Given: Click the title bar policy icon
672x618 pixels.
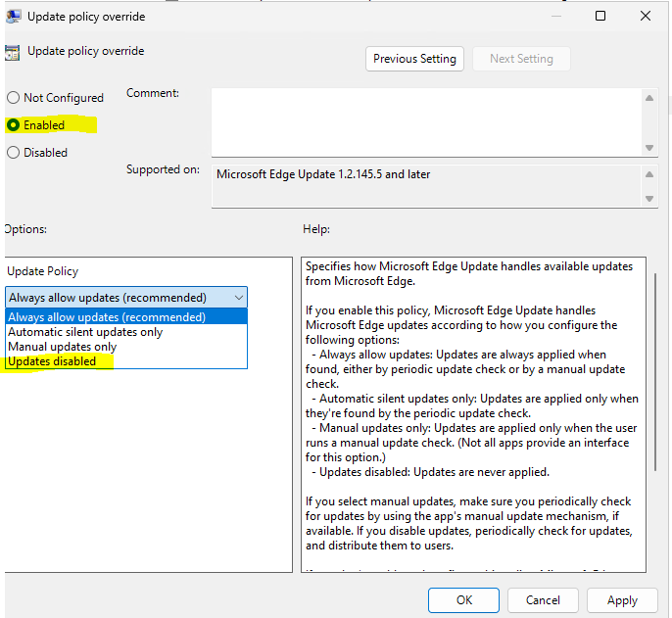Looking at the screenshot, I should [14, 17].
